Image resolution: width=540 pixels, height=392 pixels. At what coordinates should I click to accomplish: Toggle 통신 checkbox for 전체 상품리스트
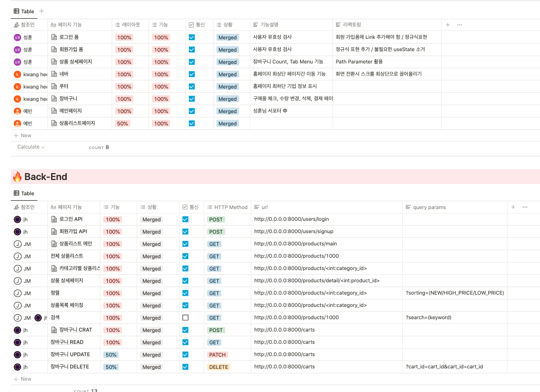[x=185, y=256]
